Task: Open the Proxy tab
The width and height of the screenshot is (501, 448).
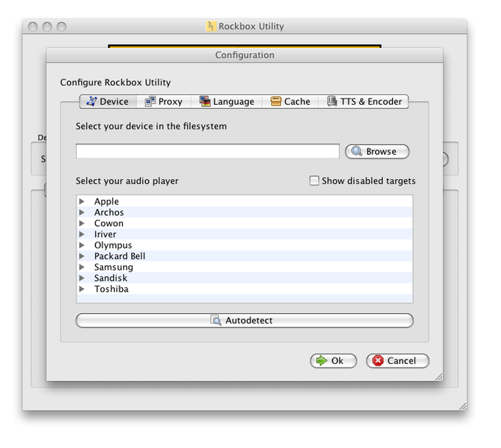Action: tap(164, 102)
